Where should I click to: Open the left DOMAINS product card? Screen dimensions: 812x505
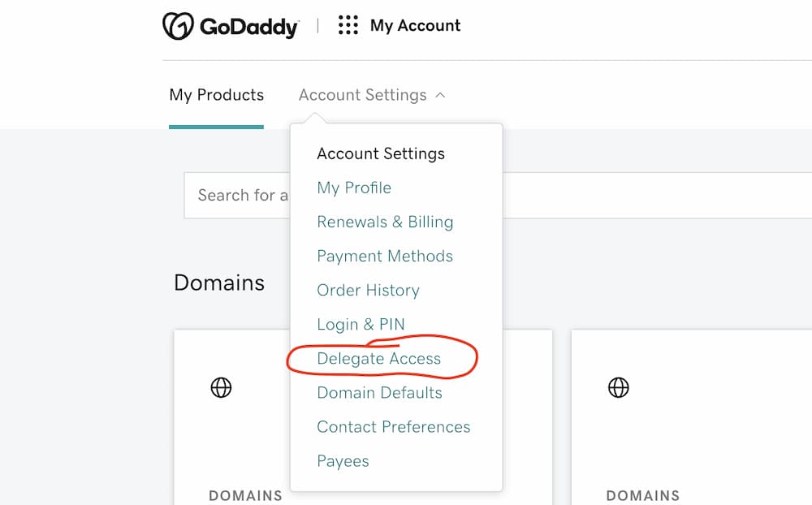[232, 417]
